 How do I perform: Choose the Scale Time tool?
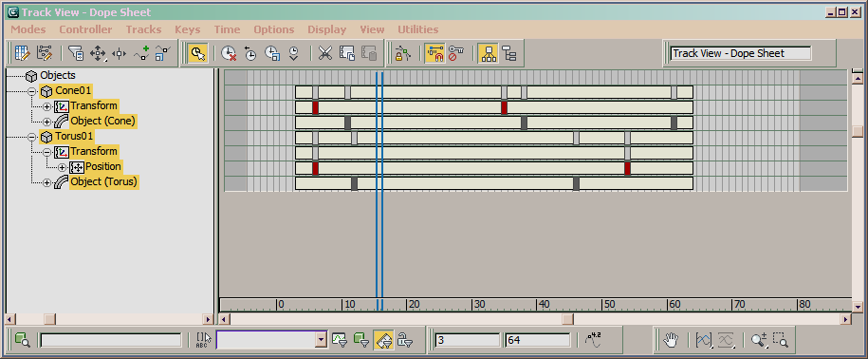tap(272, 54)
